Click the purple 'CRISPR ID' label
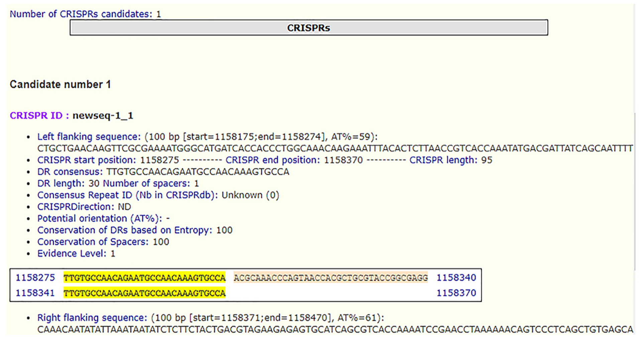This screenshot has height=337, width=644. (x=39, y=116)
